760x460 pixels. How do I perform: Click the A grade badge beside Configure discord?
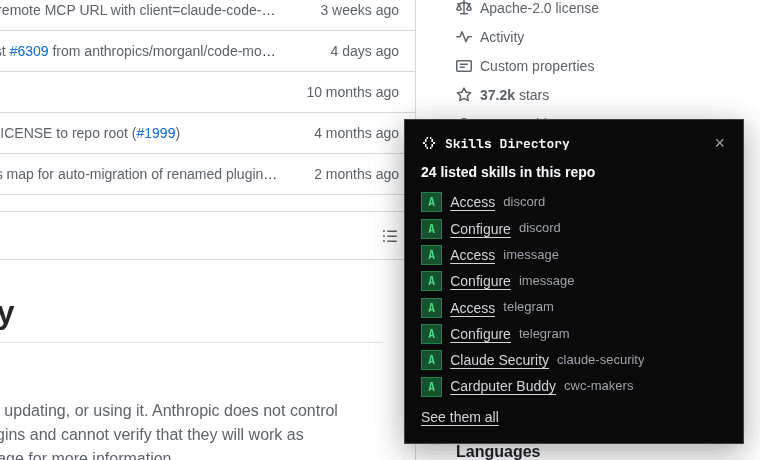pyautogui.click(x=431, y=229)
